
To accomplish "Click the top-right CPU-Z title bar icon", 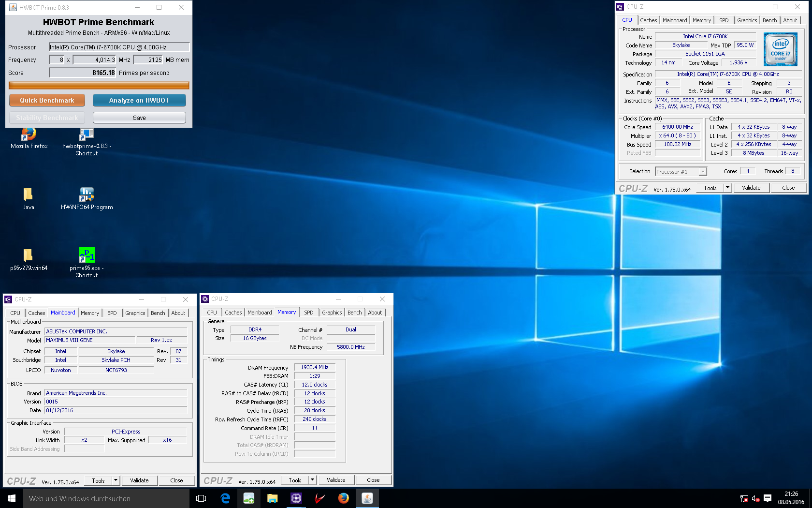I will pos(621,7).
